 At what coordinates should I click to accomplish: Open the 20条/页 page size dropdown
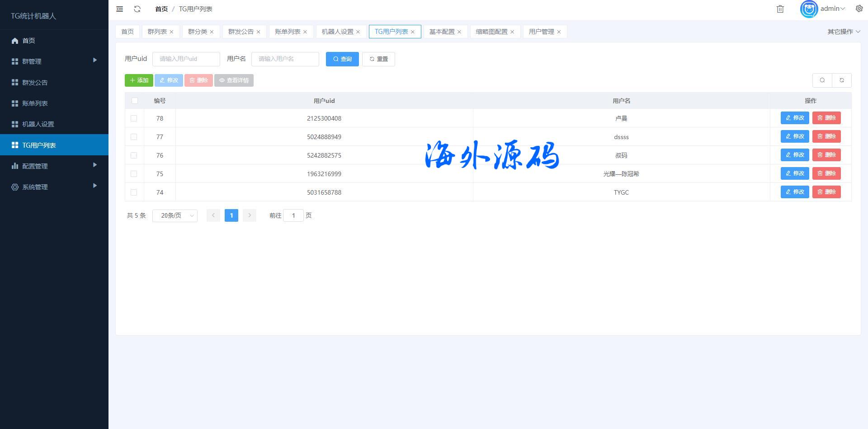[175, 216]
